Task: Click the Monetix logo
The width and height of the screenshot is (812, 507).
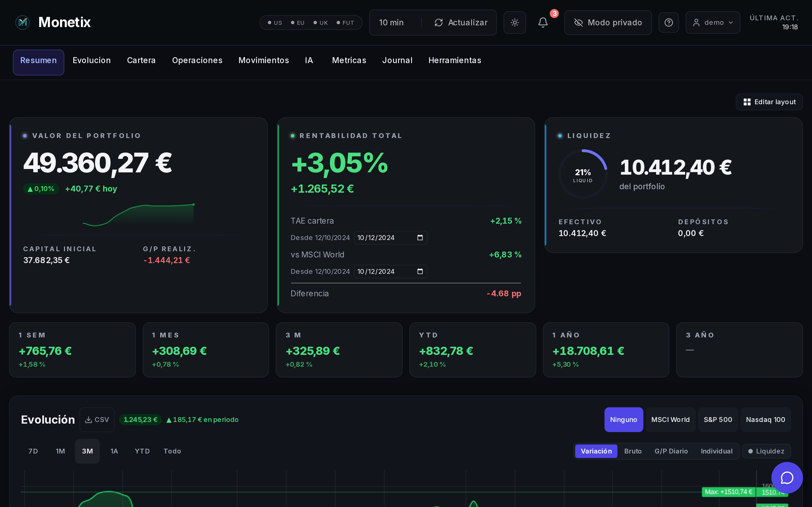Action: [22, 22]
